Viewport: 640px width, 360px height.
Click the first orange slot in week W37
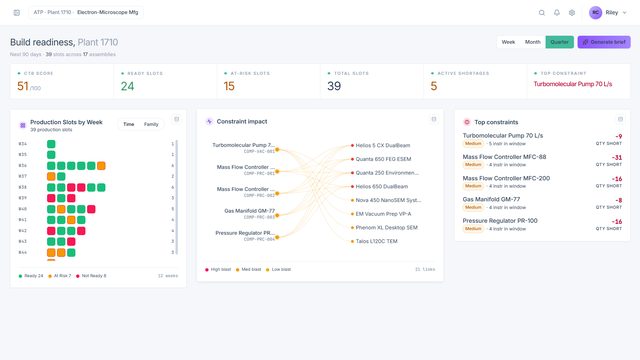point(51,176)
